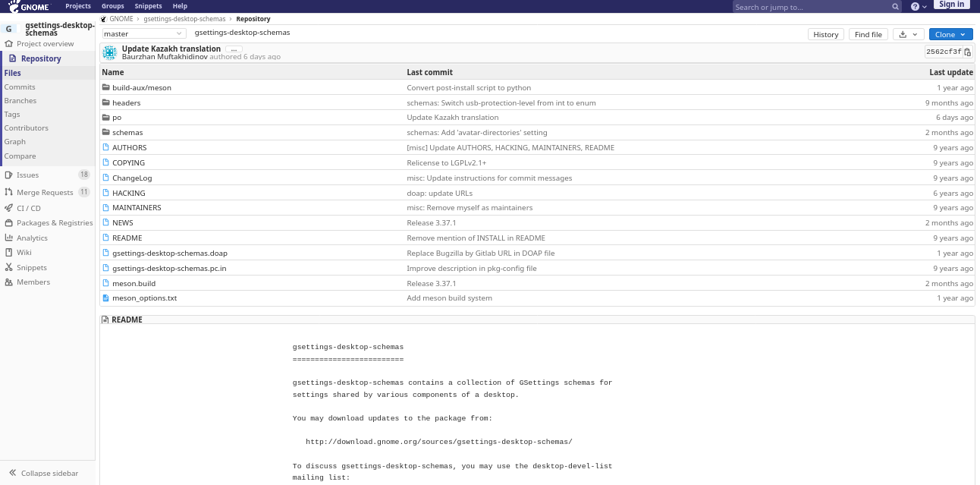Click the 'Convert post-install script to python' commit
Viewport: 980px width, 485px height.
click(469, 88)
